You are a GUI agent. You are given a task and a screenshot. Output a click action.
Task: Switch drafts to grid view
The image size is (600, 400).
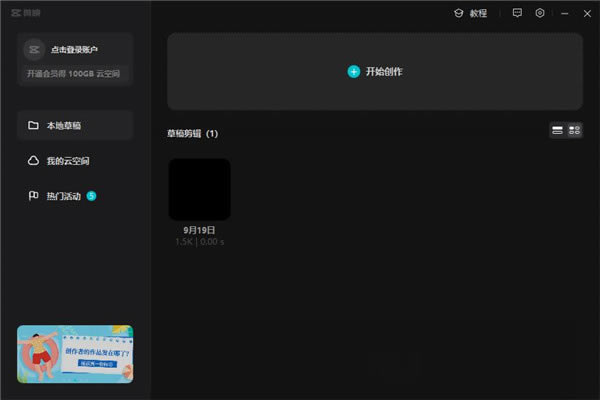575,131
